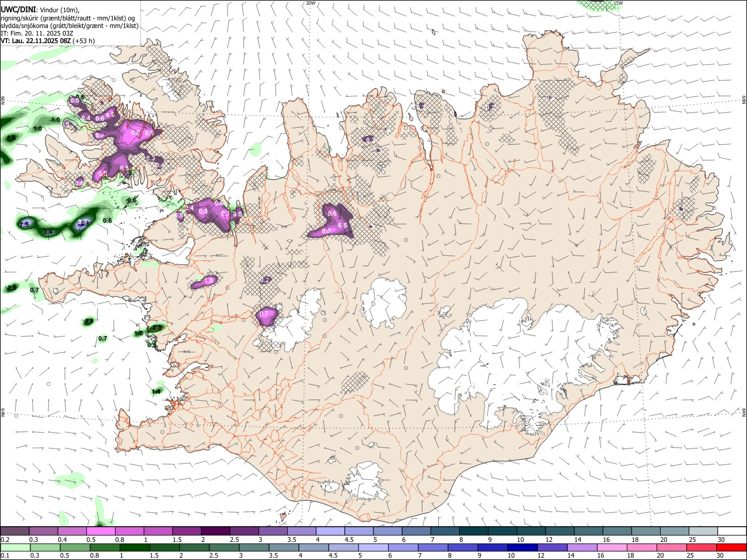Click the light lavender snow swatch between 4 and 4.5
The height and width of the screenshot is (560, 747).
click(330, 531)
